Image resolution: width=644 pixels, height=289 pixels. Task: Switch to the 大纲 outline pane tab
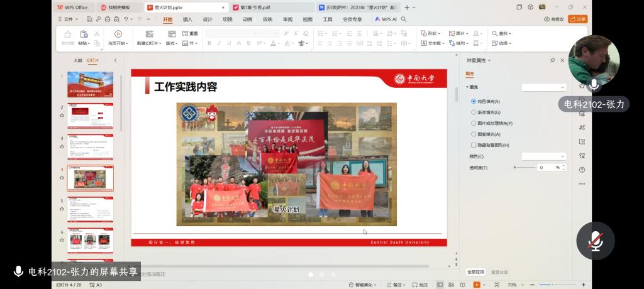point(77,60)
